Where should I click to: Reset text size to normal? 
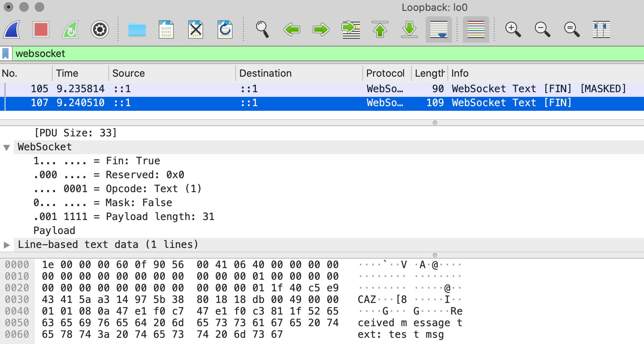572,29
